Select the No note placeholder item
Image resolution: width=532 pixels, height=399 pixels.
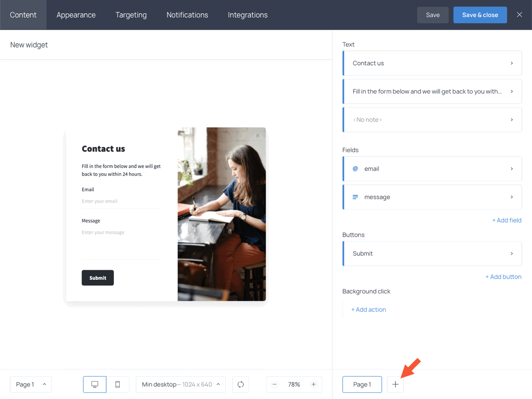pos(432,119)
